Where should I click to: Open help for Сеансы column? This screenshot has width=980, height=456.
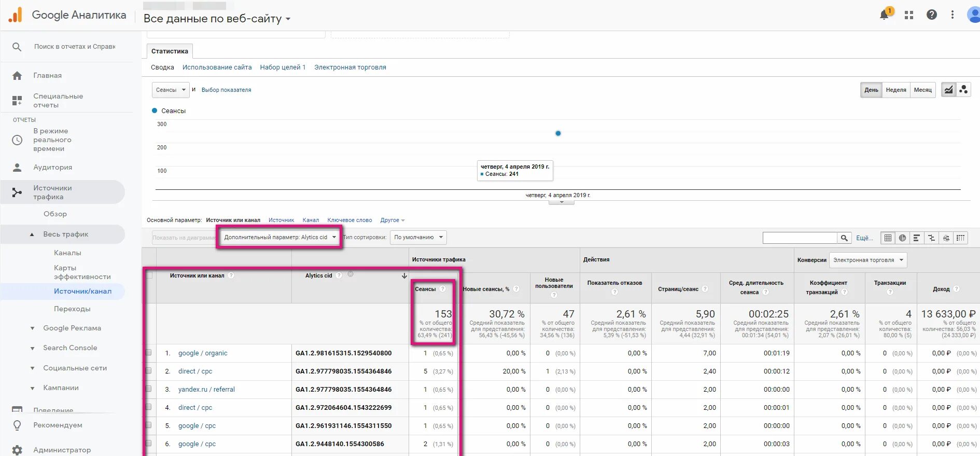442,289
